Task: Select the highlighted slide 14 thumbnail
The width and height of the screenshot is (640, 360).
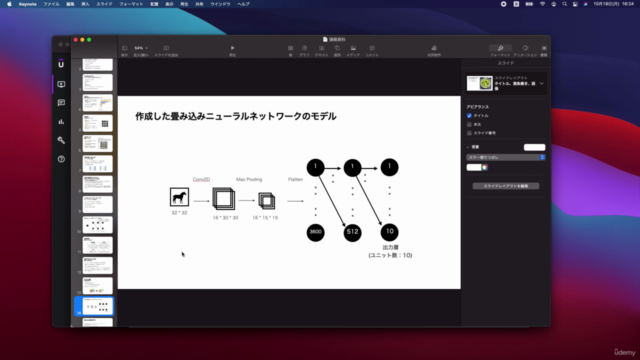Action: [98, 306]
